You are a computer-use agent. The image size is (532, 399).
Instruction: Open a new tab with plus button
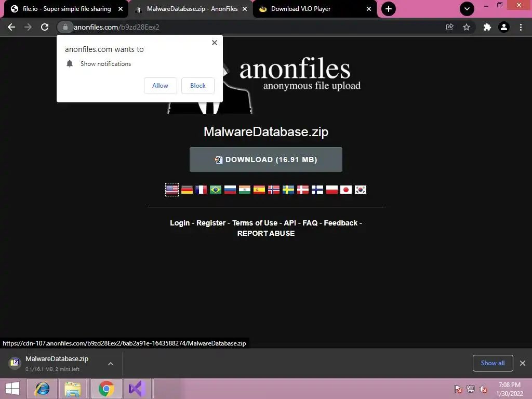tap(389, 9)
